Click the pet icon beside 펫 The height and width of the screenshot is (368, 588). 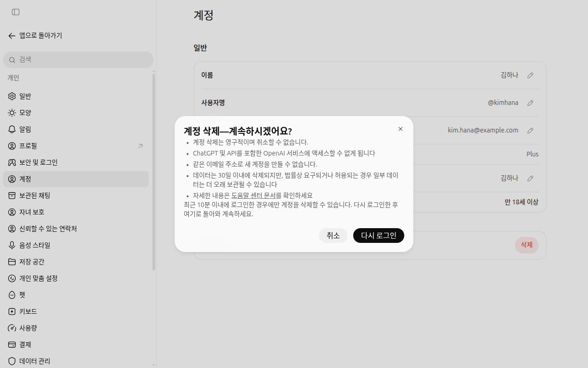coord(12,295)
